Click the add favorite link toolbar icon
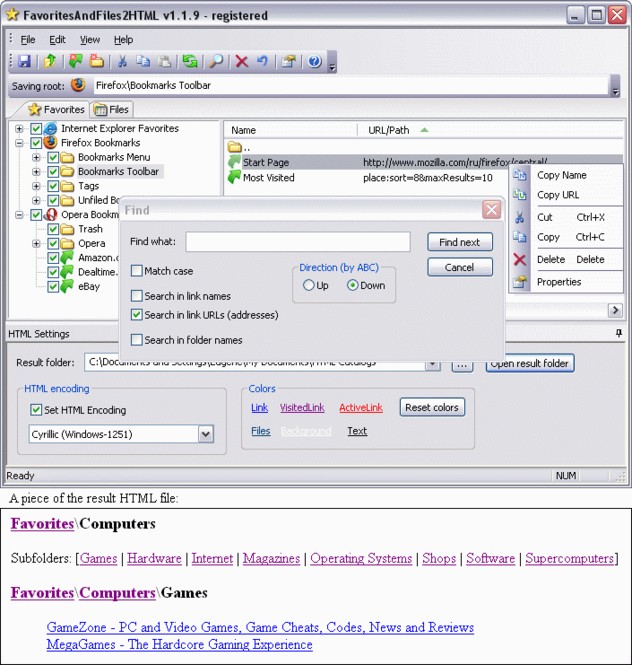Image resolution: width=632 pixels, height=665 pixels. [x=76, y=61]
